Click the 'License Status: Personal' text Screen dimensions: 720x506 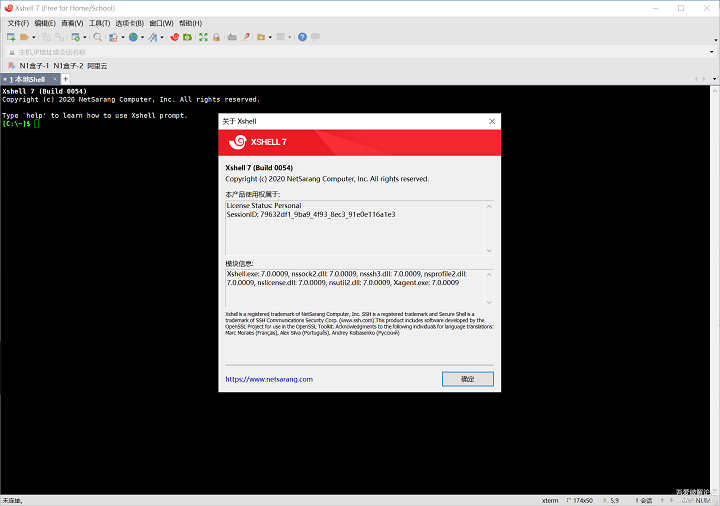(x=264, y=206)
